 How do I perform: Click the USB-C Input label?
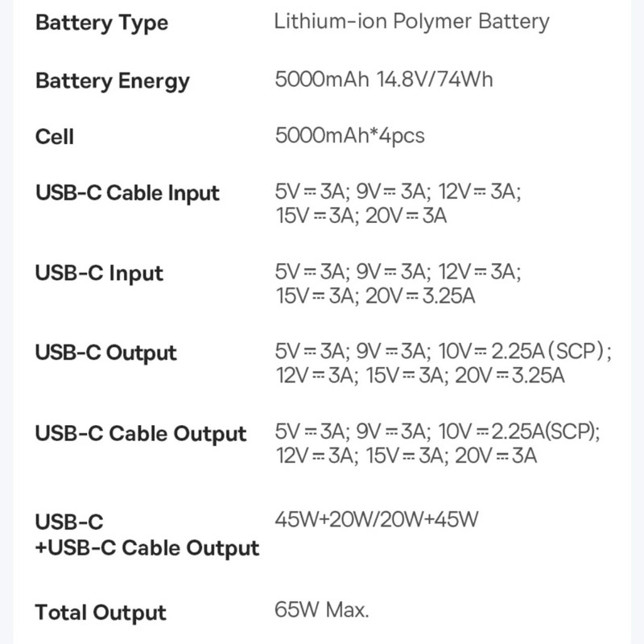(99, 273)
